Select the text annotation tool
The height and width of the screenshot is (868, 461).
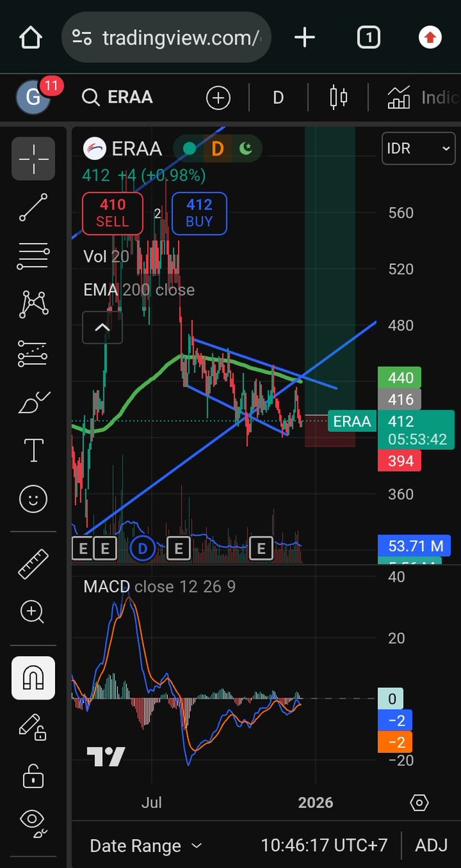(33, 450)
